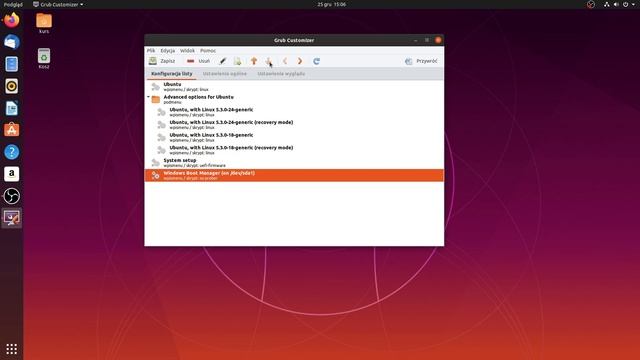The height and width of the screenshot is (360, 640).
Task: Click the Przywróć restore button
Action: tap(421, 61)
